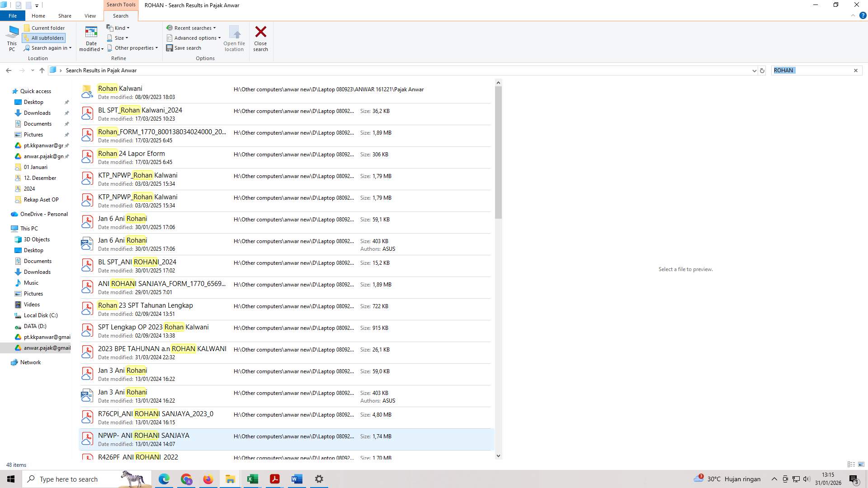Open Word from the taskbar
The height and width of the screenshot is (488, 868).
(x=297, y=479)
